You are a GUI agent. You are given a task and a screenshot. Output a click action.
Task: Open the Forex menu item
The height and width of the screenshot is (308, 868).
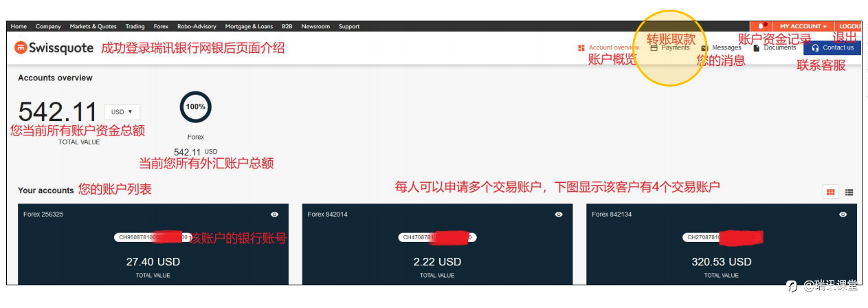[161, 27]
